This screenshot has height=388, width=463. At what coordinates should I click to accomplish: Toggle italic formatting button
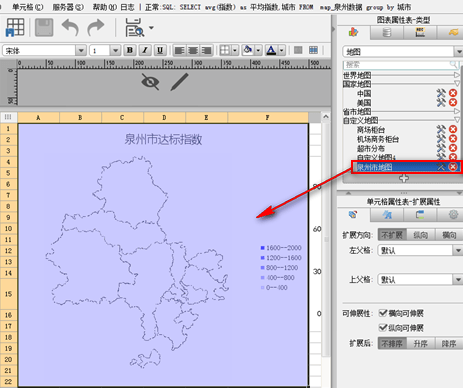(x=145, y=50)
